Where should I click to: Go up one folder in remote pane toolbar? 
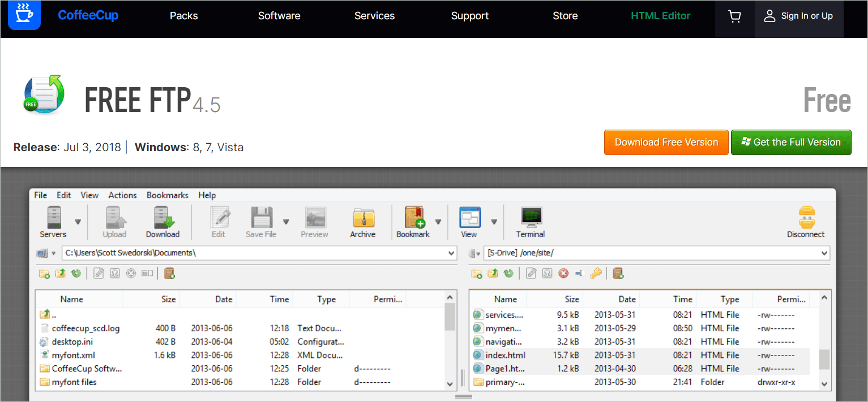point(493,273)
